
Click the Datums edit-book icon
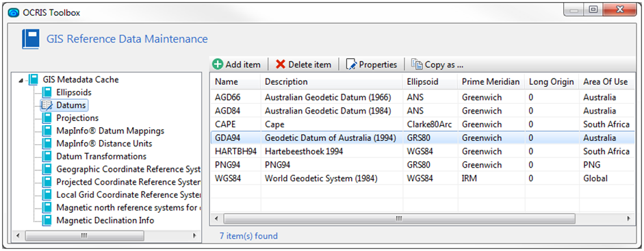(47, 105)
